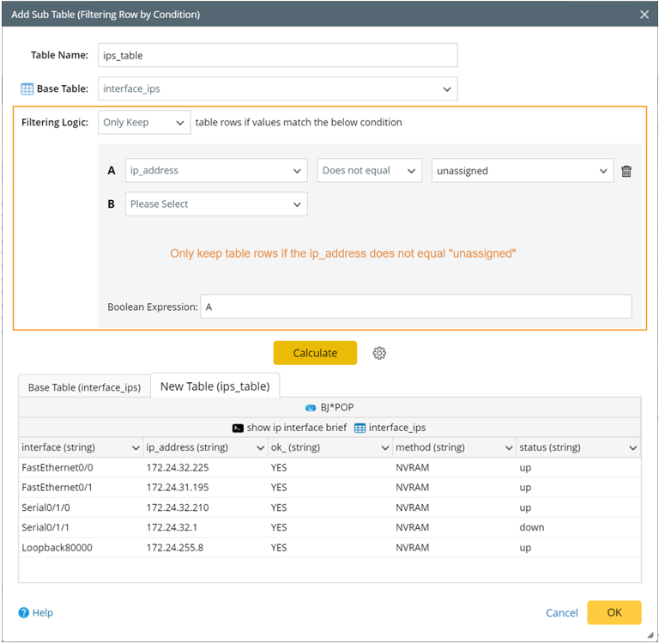This screenshot has width=659, height=644.
Task: Open calculation settings gear icon
Action: point(379,353)
